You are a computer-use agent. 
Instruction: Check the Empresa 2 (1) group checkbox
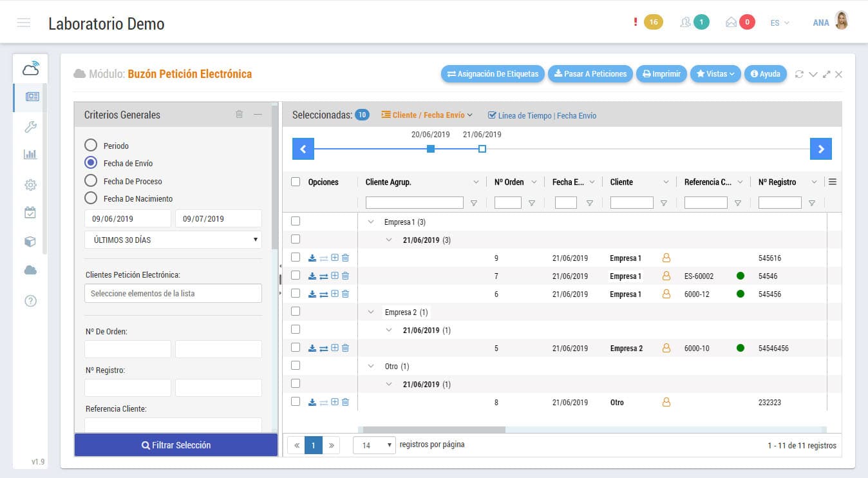click(296, 311)
